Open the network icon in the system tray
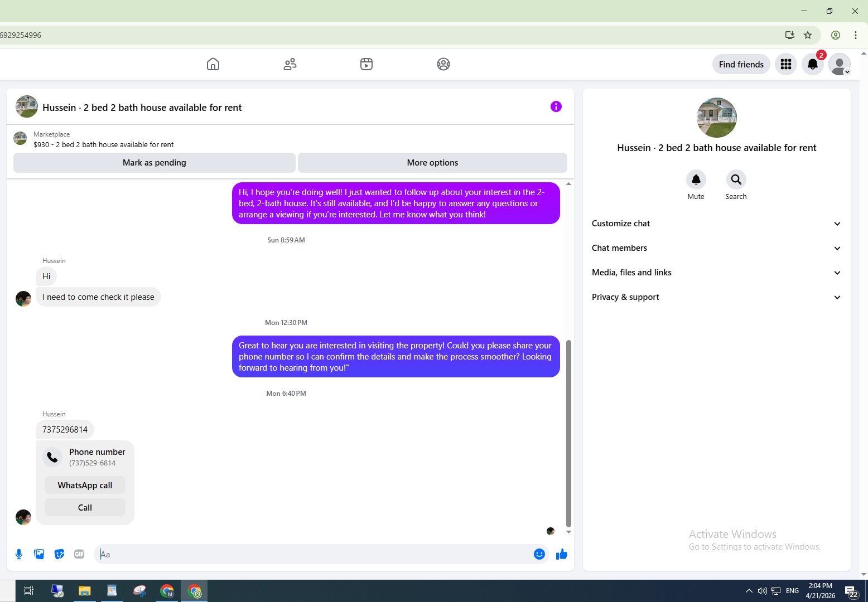The width and height of the screenshot is (868, 602). point(776,591)
